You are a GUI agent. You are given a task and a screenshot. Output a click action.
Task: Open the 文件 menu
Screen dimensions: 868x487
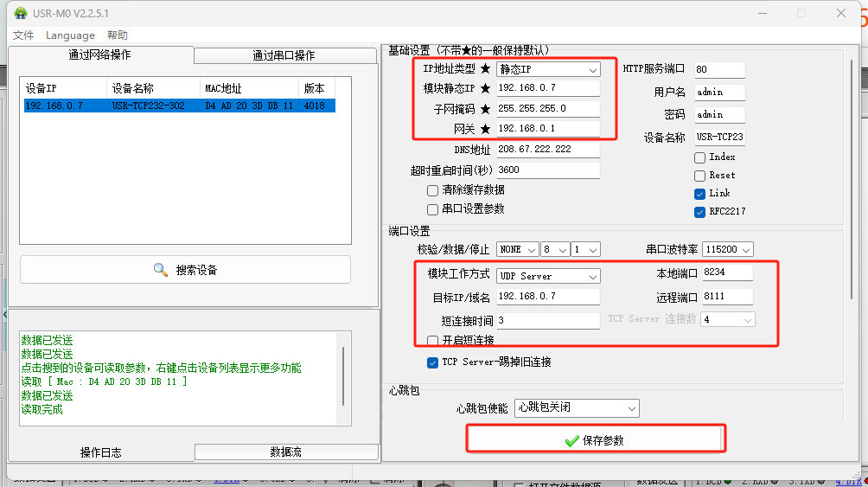(x=23, y=35)
